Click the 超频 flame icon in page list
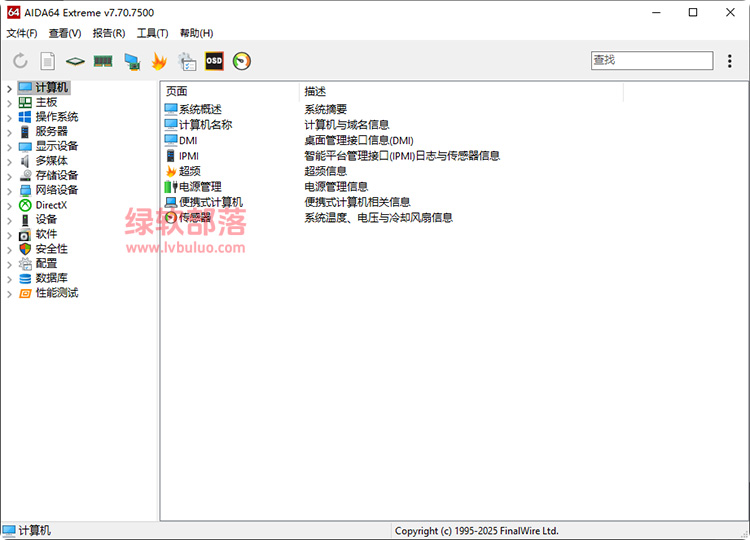750x540 pixels. pyautogui.click(x=171, y=171)
